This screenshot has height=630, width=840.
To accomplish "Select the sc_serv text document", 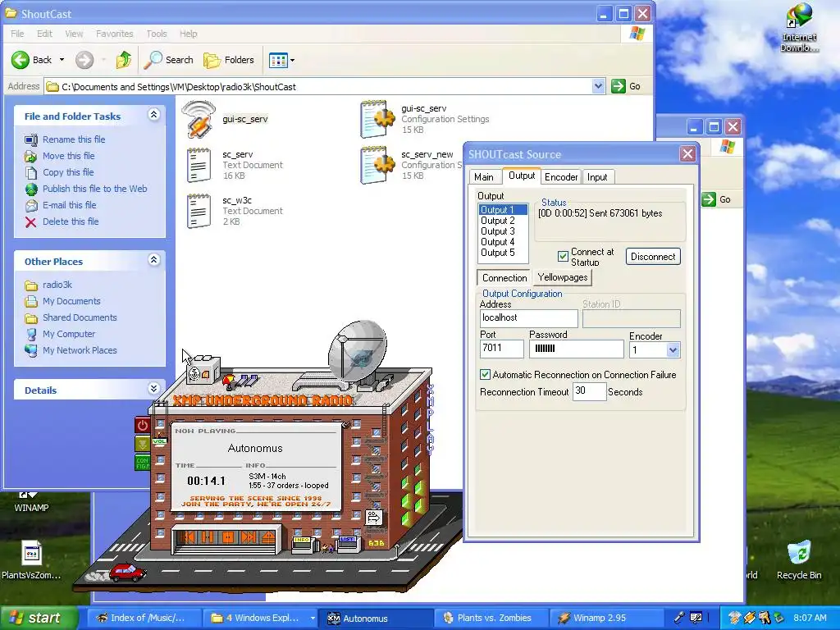I will point(235,165).
